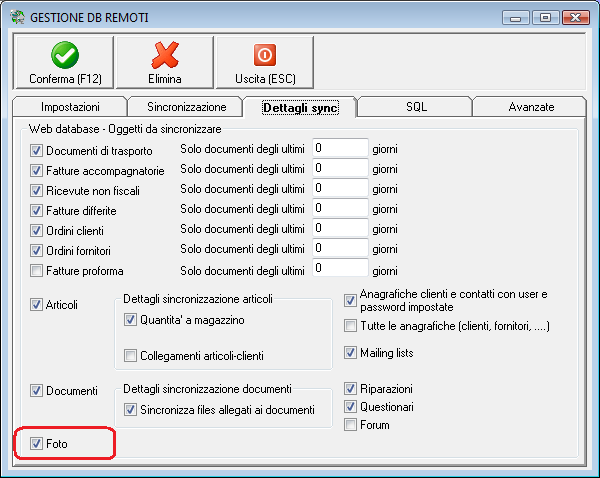Click days field for Fatture accompagnatorie
Screen dimensions: 600x478
[340, 168]
